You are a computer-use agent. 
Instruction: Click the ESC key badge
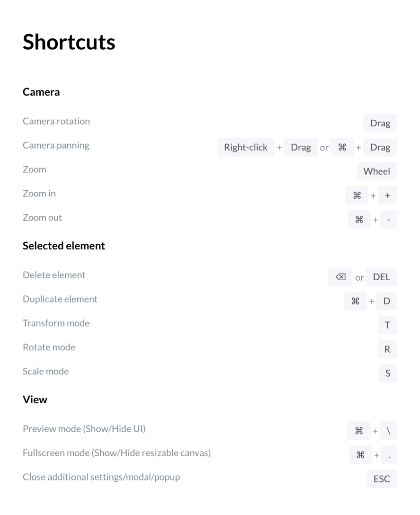382,479
